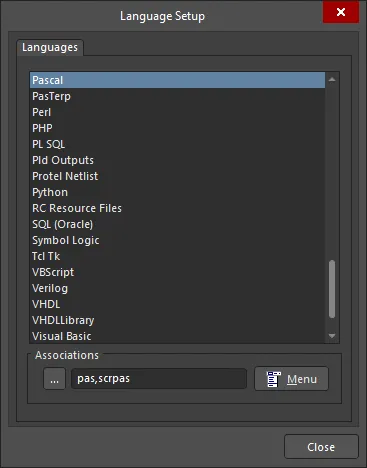The image size is (367, 468).
Task: Click the Close button
Action: click(x=321, y=447)
